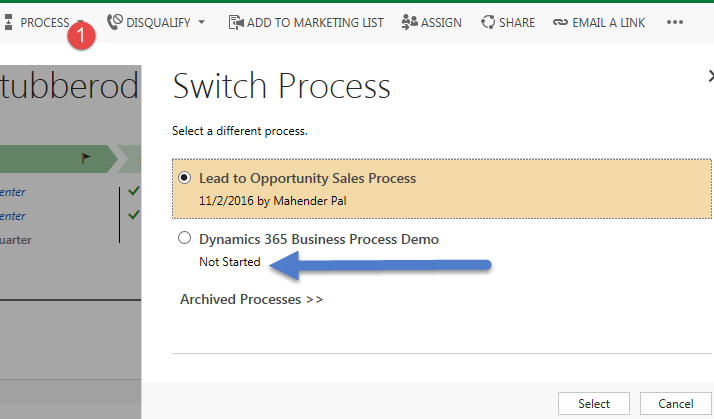
Task: Close the Switch Process dialog
Action: [711, 76]
